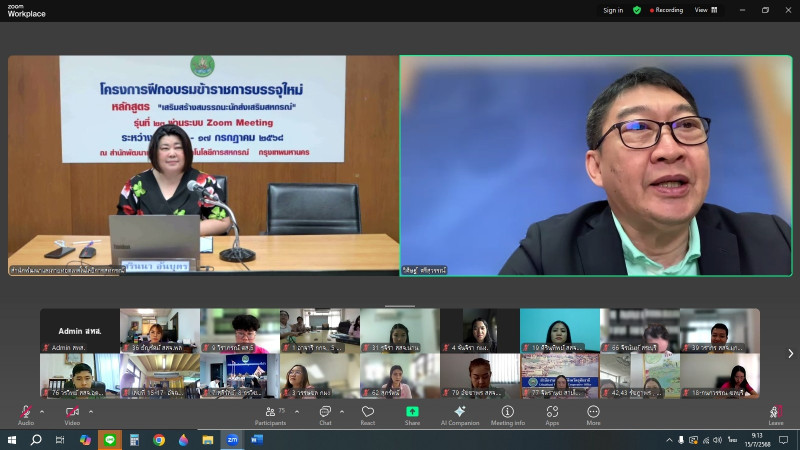Select participant tile numbered 36
800x450 pixels.
160,331
